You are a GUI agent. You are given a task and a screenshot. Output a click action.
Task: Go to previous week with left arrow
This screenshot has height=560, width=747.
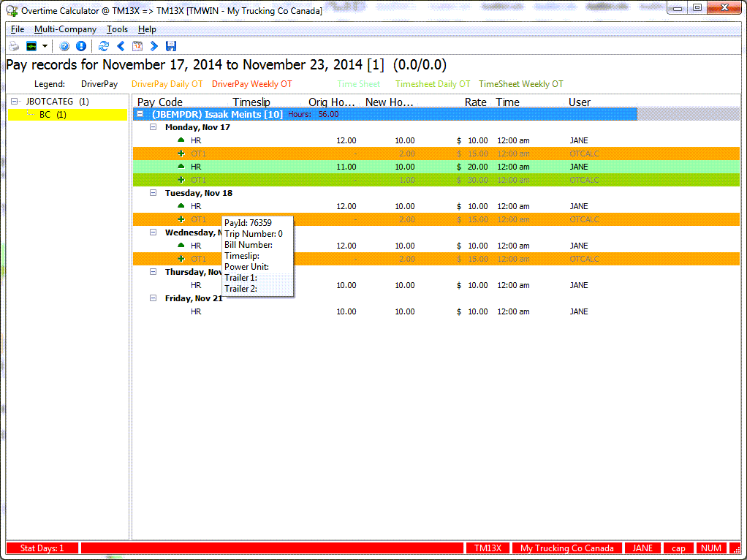coord(121,46)
